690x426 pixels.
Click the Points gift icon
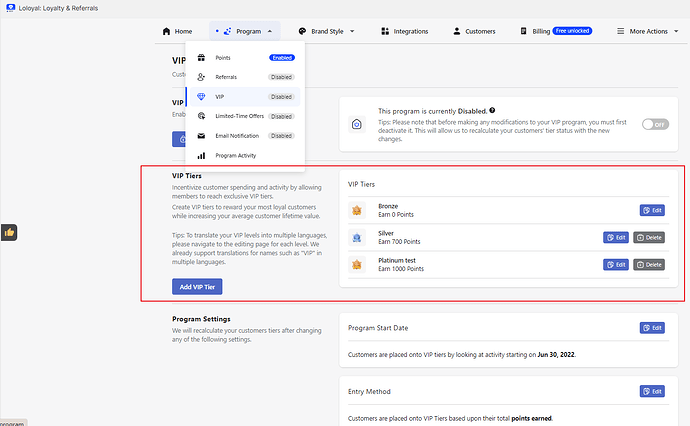click(x=201, y=58)
